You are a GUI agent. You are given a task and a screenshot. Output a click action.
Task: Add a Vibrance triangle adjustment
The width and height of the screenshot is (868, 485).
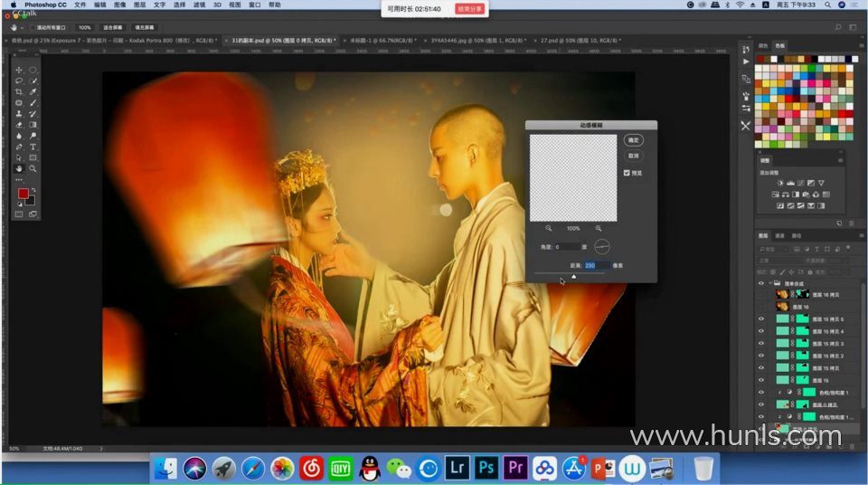(x=821, y=183)
